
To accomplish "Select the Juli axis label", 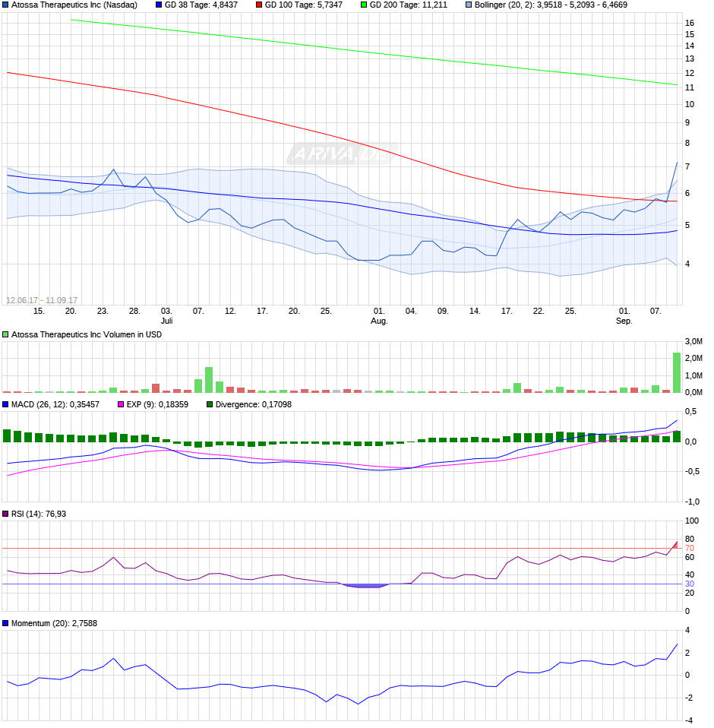I will [x=168, y=321].
